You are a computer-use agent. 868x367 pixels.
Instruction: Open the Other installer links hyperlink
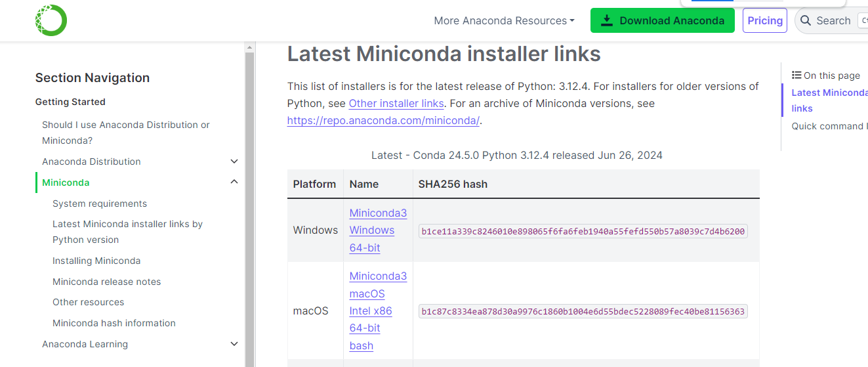click(396, 104)
